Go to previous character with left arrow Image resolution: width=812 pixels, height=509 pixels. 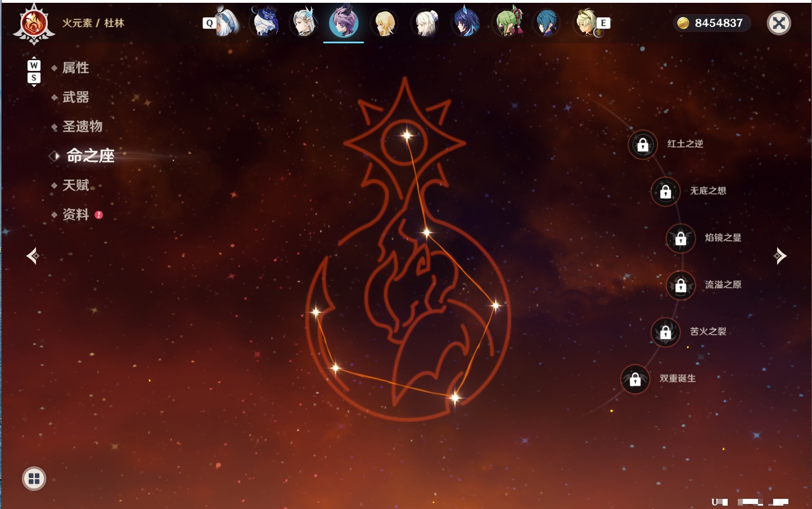tap(33, 256)
